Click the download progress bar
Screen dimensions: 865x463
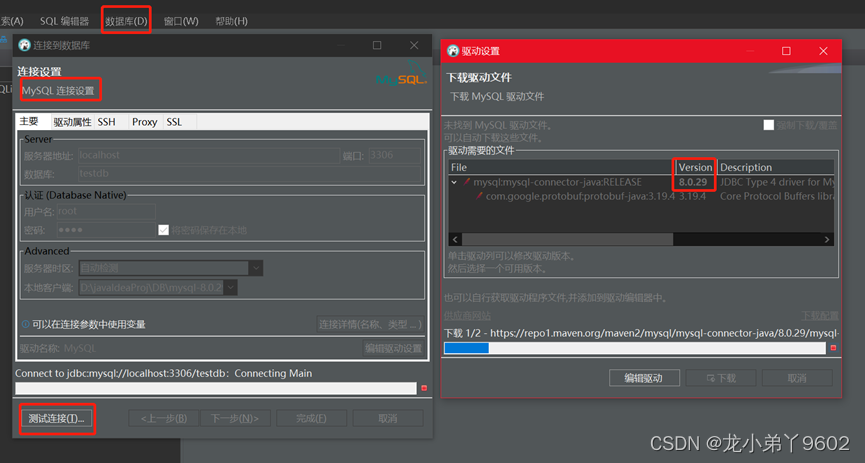tap(635, 348)
